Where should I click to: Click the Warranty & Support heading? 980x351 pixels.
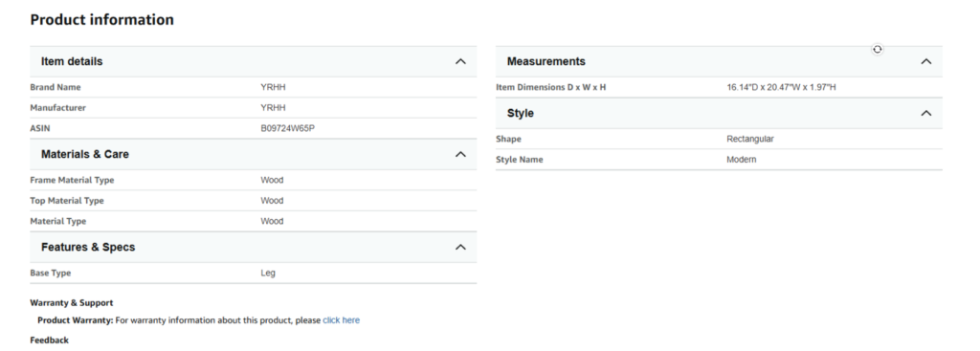coord(71,303)
